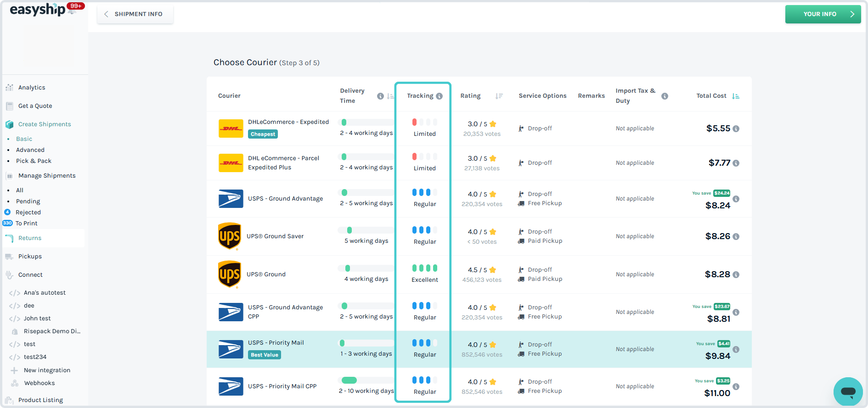Click USPS logo in Priority Mail CPP row
This screenshot has height=408, width=868.
231,386
